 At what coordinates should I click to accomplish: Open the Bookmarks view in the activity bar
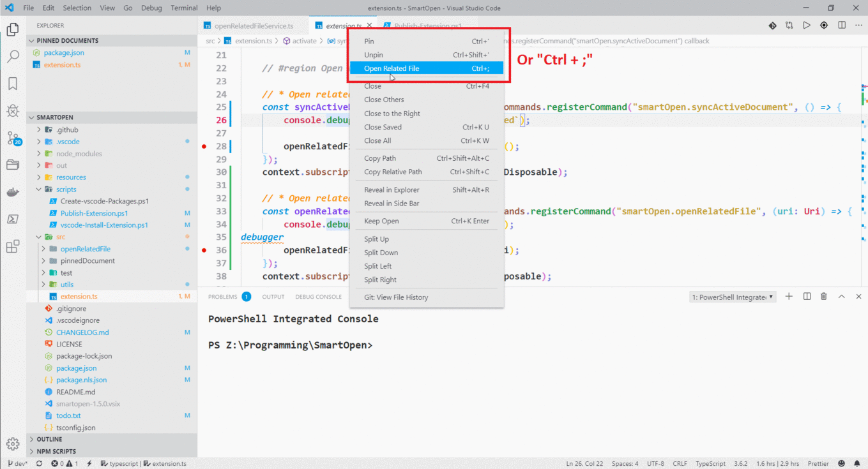[13, 84]
